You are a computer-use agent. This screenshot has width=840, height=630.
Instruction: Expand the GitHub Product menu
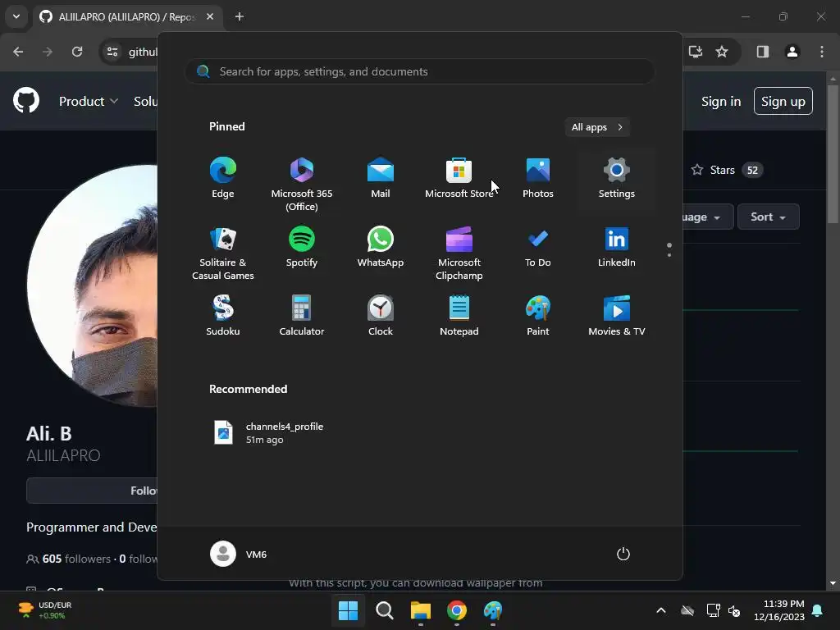click(89, 101)
